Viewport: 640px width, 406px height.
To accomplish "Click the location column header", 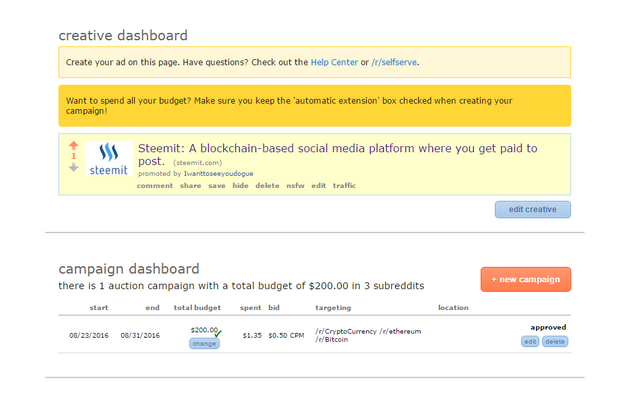I will [453, 308].
